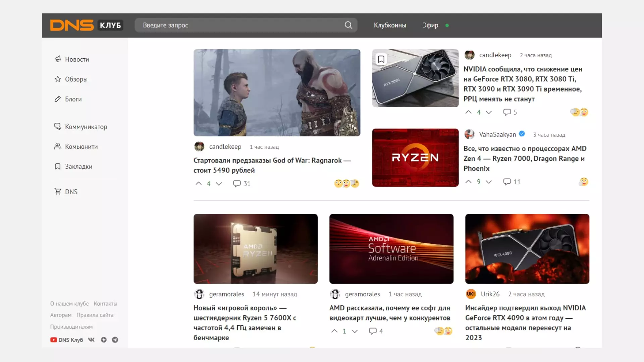Open headline 'NVIDIA сообщила, что снижение цен'

coord(523,84)
